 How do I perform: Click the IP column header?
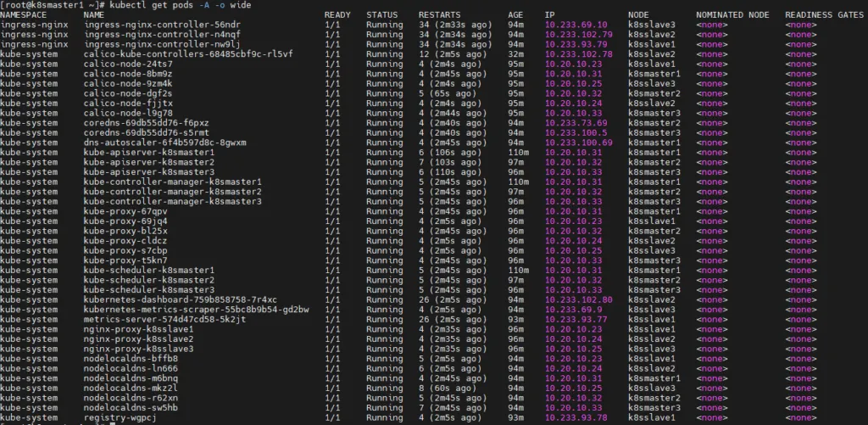[549, 15]
